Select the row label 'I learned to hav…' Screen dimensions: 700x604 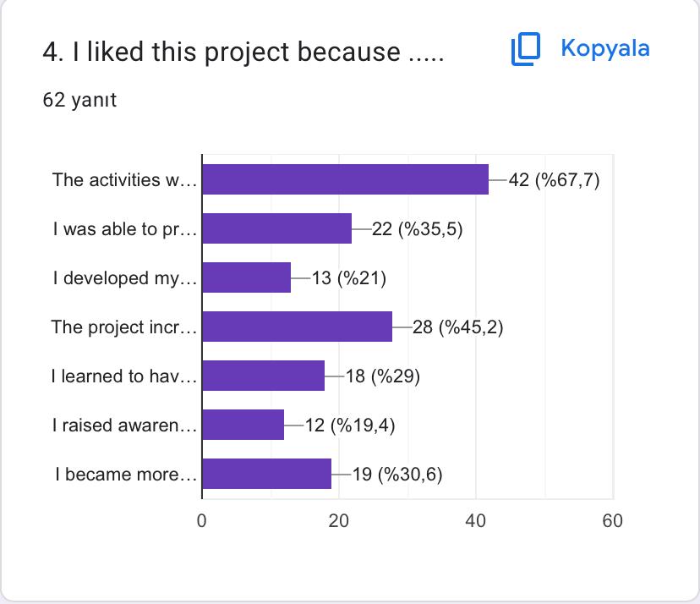[127, 376]
